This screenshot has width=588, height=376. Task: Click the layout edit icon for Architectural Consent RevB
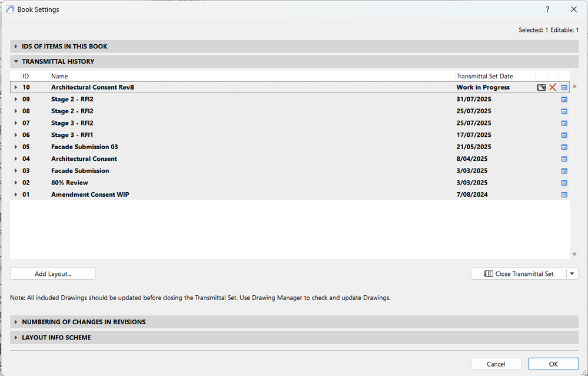click(x=542, y=87)
